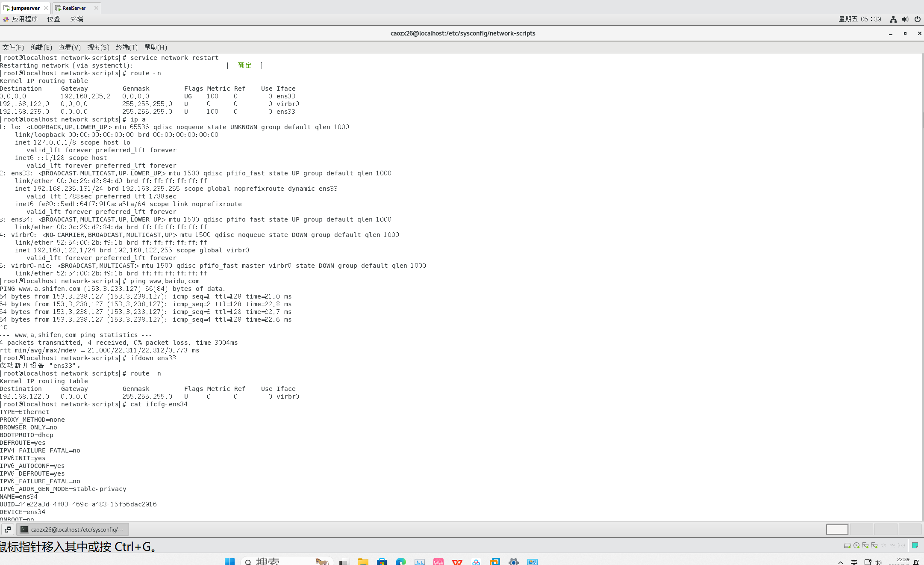Open the GNOME network status icon
This screenshot has width=924, height=565.
point(893,19)
